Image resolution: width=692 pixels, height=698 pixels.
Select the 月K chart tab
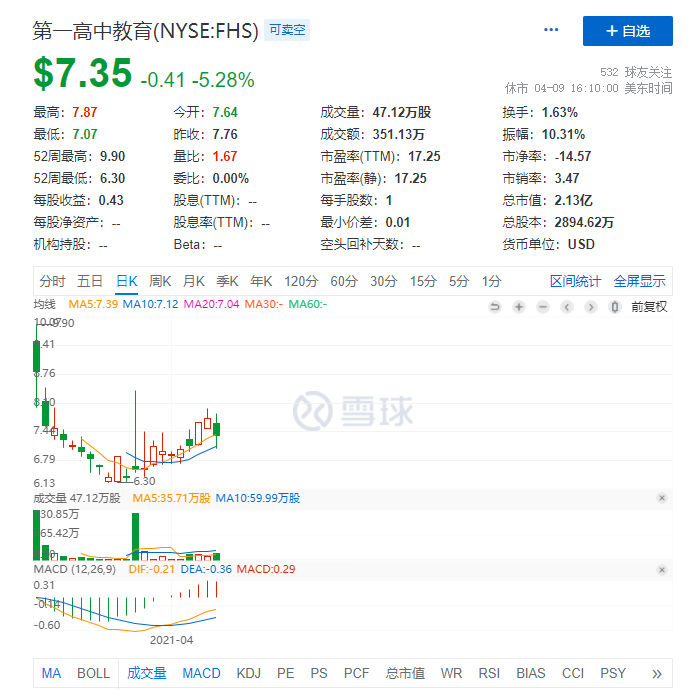(x=194, y=281)
